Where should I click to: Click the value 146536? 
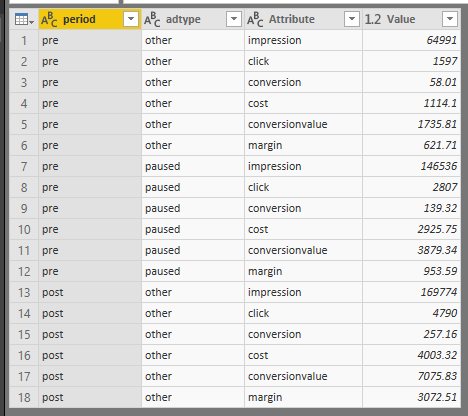pyautogui.click(x=439, y=166)
